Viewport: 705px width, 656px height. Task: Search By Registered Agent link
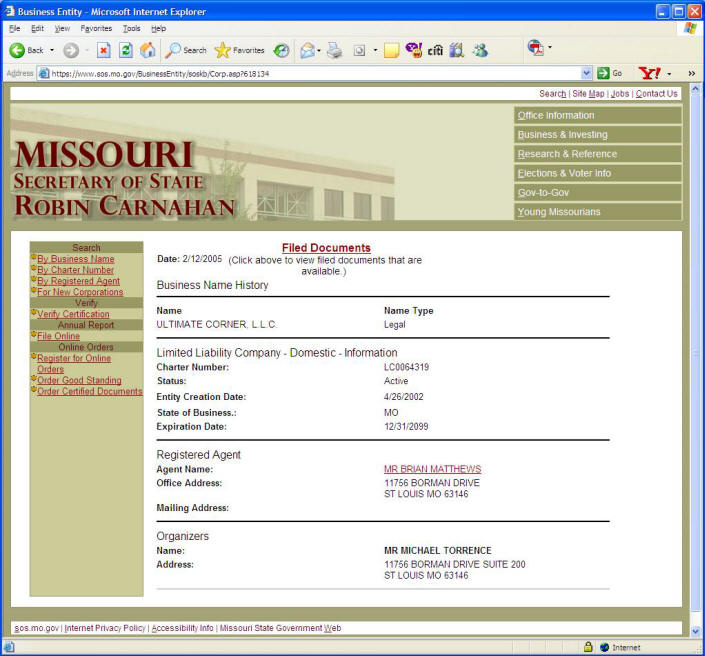click(x=78, y=281)
